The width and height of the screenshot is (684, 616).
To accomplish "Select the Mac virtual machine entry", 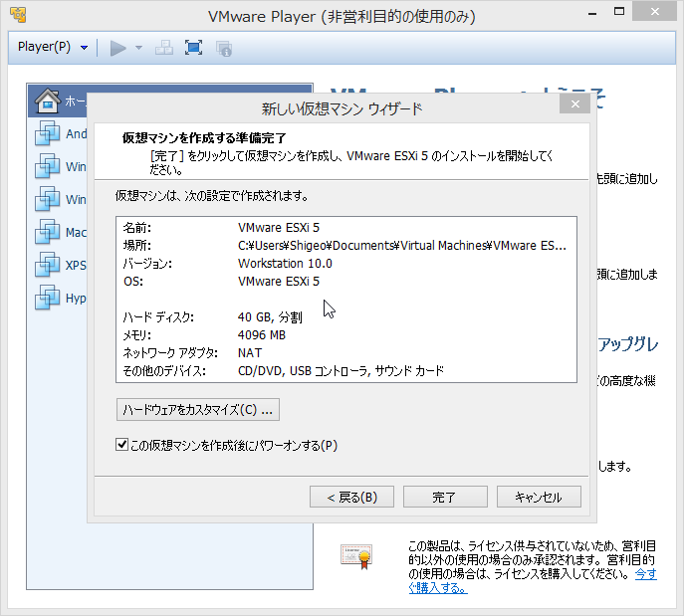I will (x=60, y=232).
